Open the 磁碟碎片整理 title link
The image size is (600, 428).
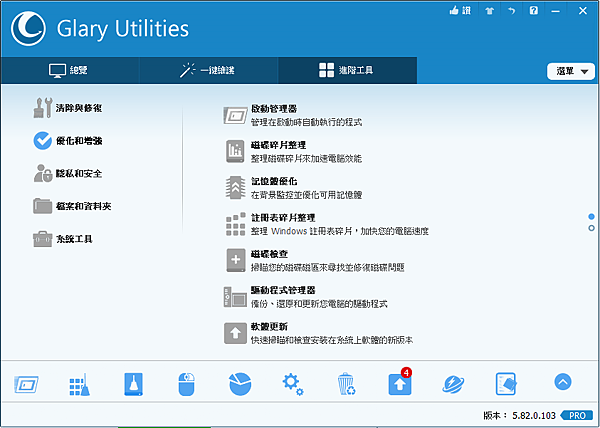tap(279, 145)
